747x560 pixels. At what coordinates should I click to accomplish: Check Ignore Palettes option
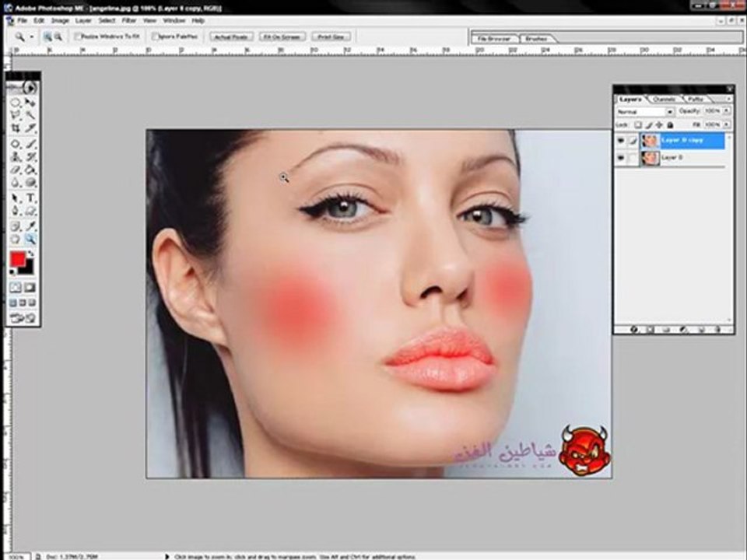tap(155, 37)
